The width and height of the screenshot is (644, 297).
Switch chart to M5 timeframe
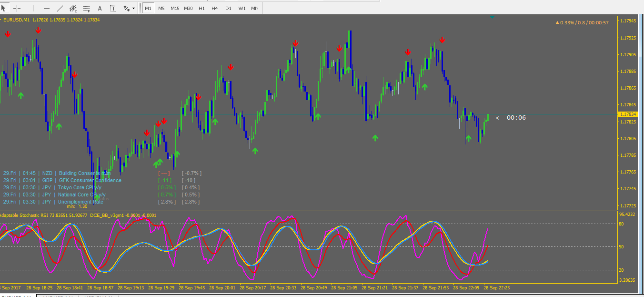tap(161, 8)
